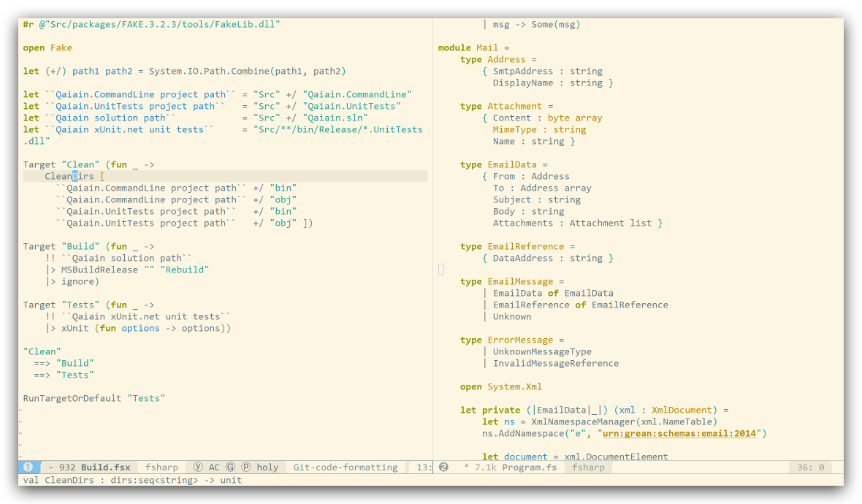Click the hollow cursor box in right pane
The width and height of the screenshot is (862, 504).
441,270
